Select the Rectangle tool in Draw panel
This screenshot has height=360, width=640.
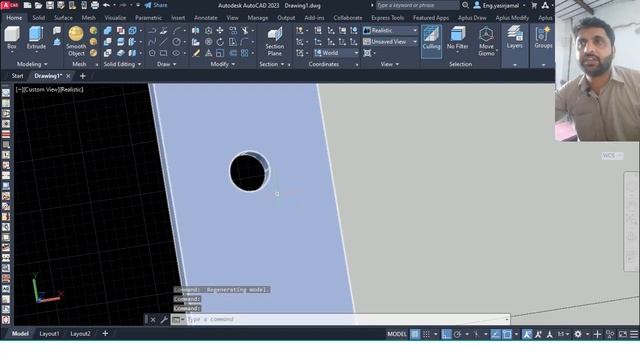(163, 53)
